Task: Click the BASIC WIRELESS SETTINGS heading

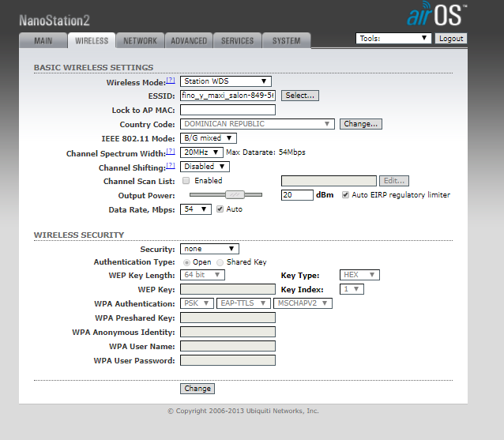Action: point(93,67)
